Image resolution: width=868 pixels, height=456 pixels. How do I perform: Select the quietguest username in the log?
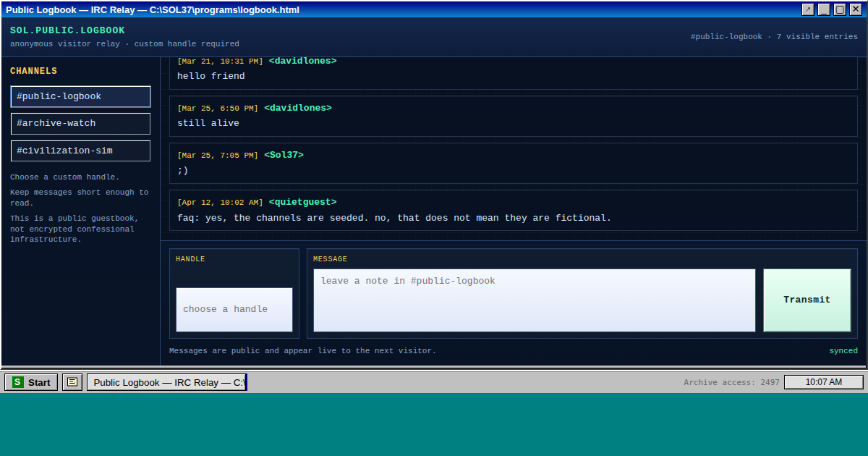(x=302, y=202)
